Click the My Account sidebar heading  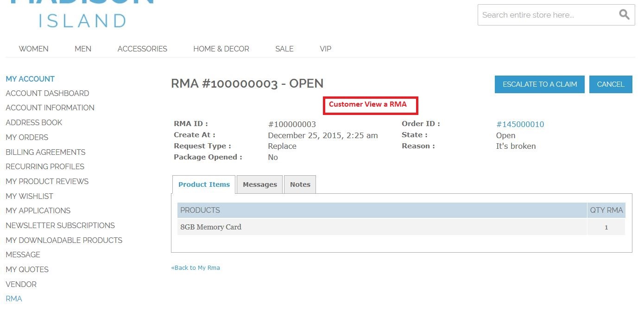(30, 79)
